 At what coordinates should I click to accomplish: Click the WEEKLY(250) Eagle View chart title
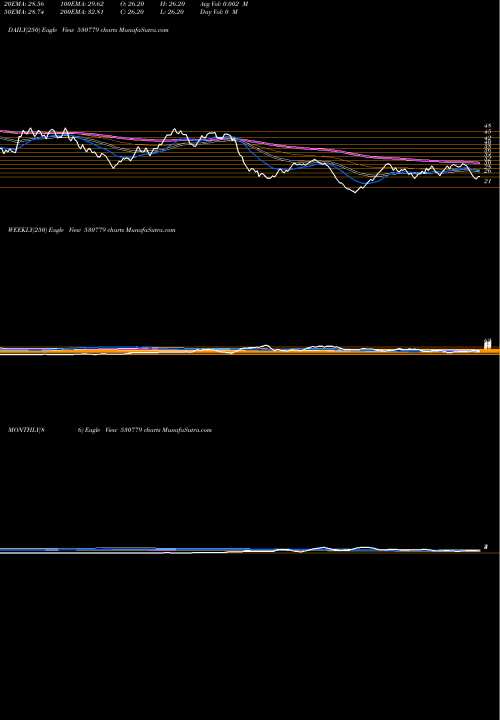(91, 230)
